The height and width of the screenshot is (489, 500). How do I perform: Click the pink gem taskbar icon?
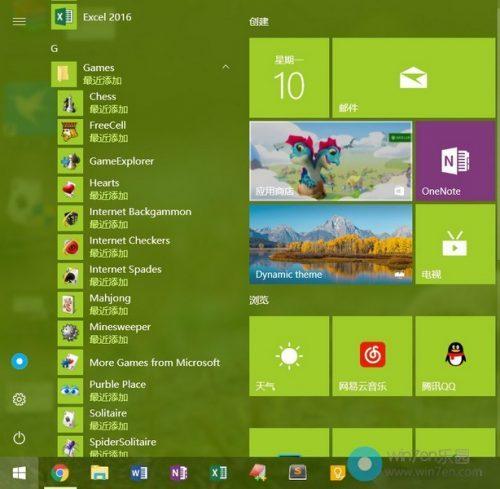coord(258,473)
